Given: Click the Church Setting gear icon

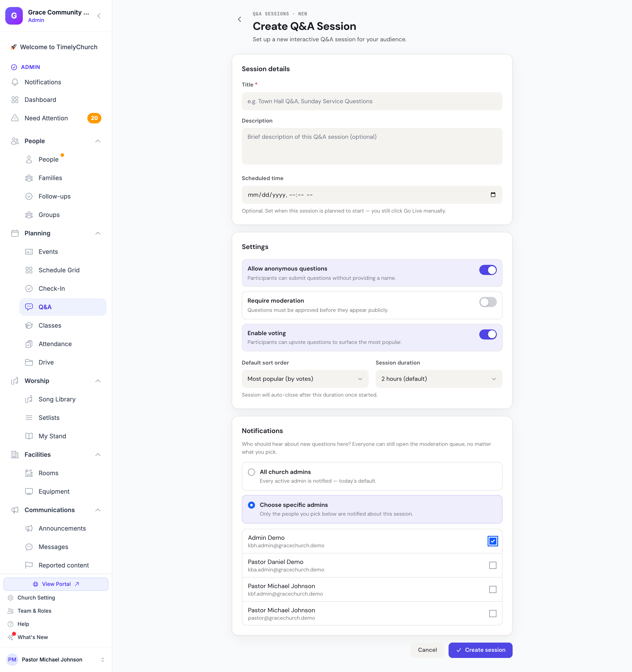Looking at the screenshot, I should point(11,598).
